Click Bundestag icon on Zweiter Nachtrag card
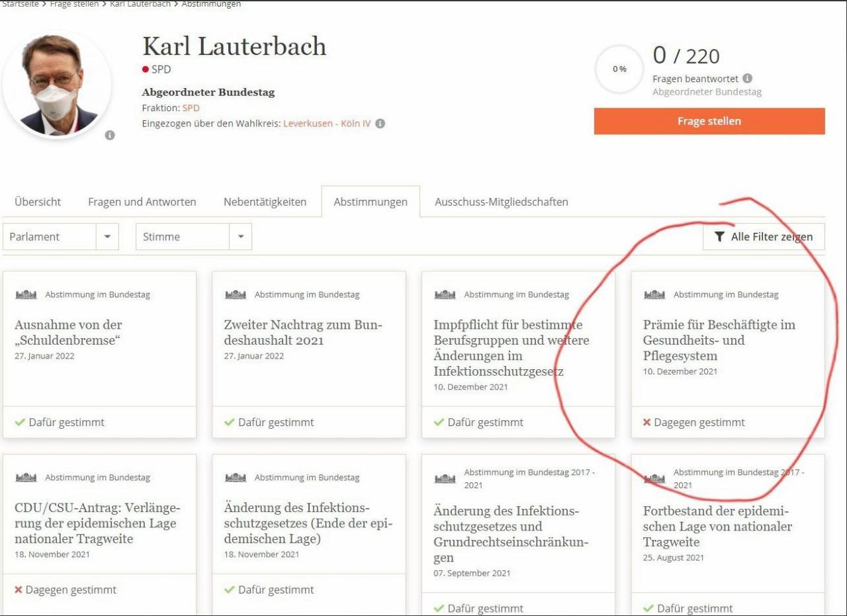The width and height of the screenshot is (847, 616). pyautogui.click(x=236, y=295)
